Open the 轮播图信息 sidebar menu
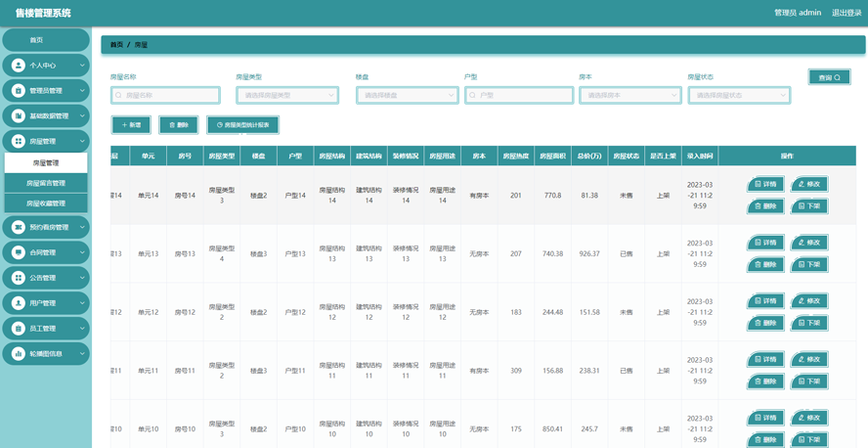The height and width of the screenshot is (448, 868). point(45,353)
